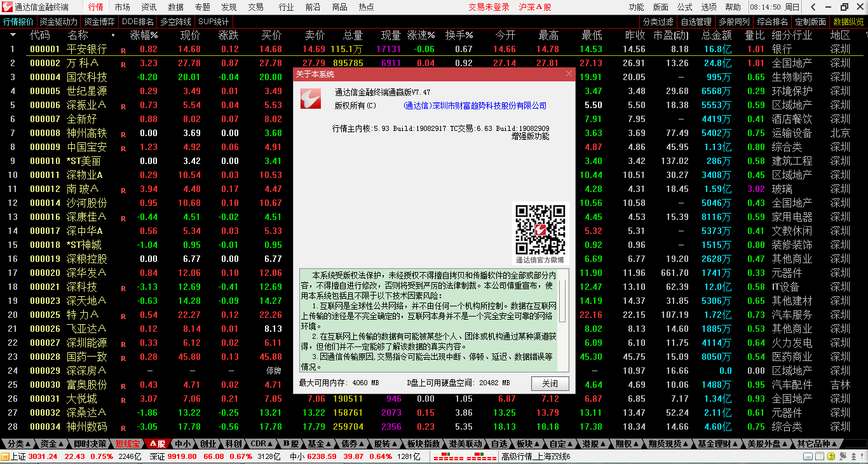Sort by the 细分行业 column header
The width and height of the screenshot is (868, 464).
pos(792,35)
